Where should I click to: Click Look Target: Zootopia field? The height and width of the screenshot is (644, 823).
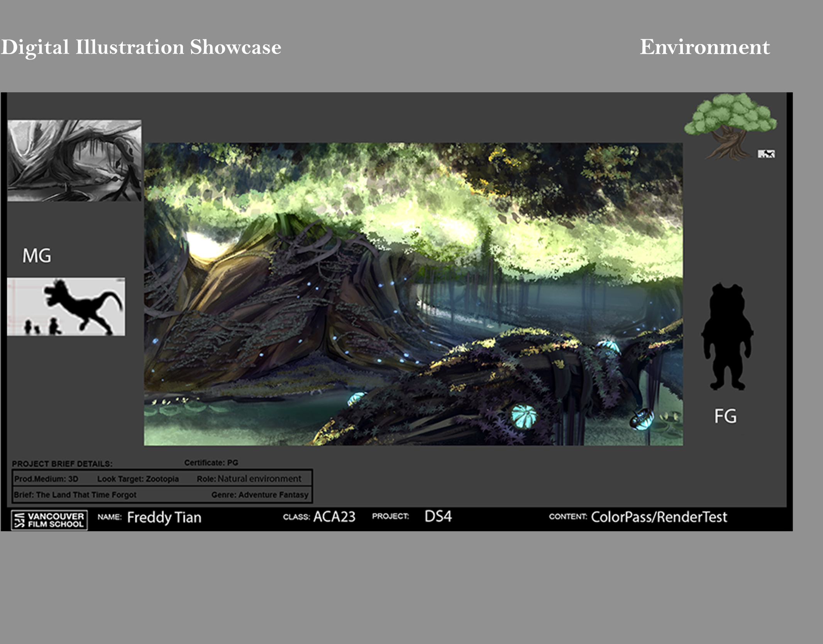138,479
